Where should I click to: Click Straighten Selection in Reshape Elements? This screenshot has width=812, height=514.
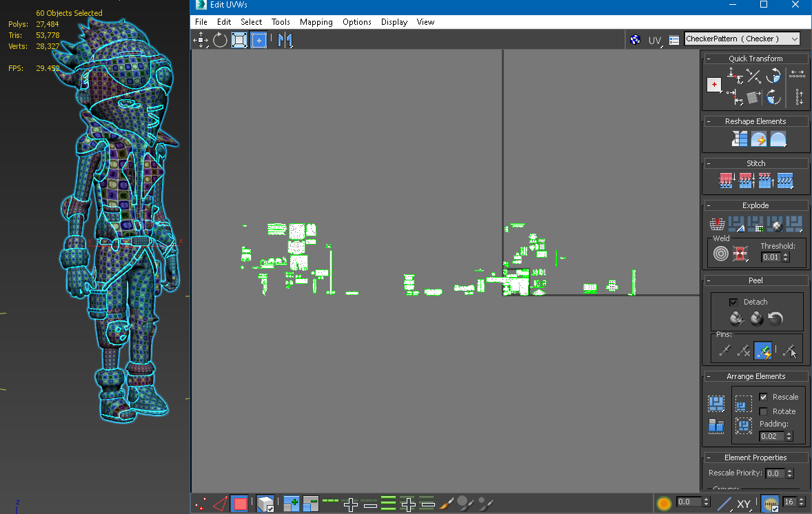tap(740, 138)
